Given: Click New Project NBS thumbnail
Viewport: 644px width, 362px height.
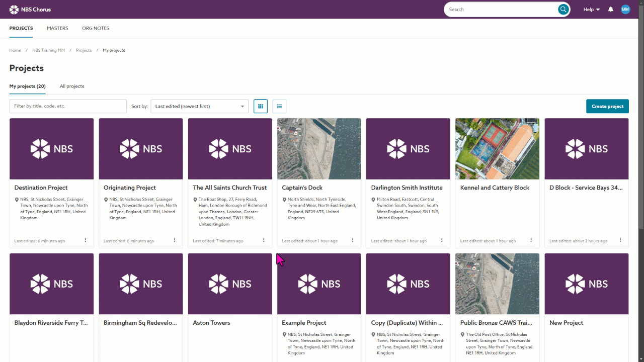Looking at the screenshot, I should click(x=587, y=284).
